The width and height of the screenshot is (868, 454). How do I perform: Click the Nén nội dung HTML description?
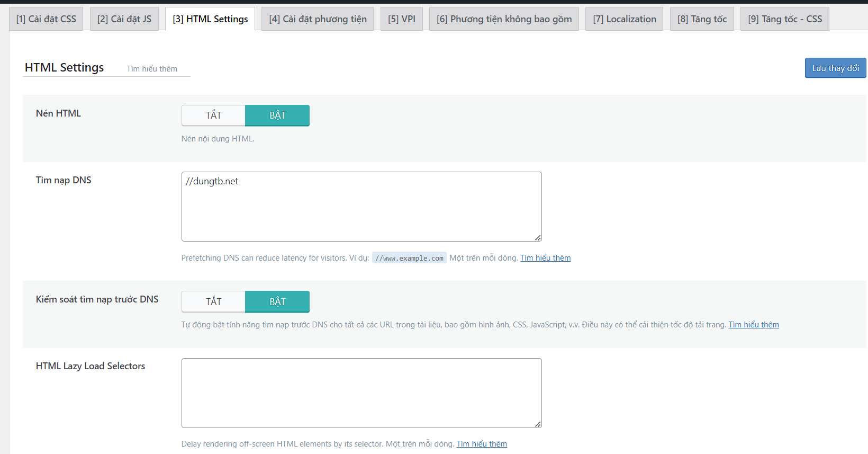218,139
